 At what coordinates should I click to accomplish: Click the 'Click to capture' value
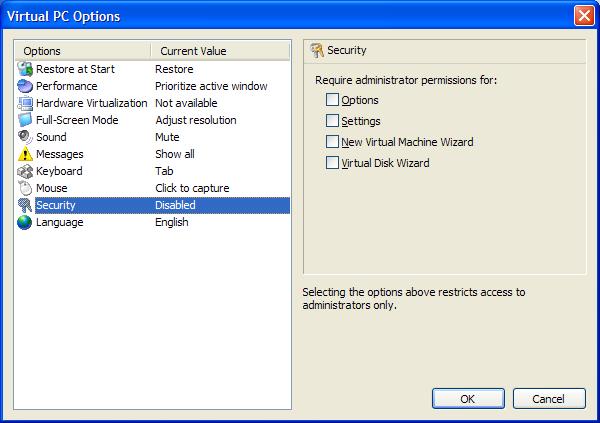point(192,188)
